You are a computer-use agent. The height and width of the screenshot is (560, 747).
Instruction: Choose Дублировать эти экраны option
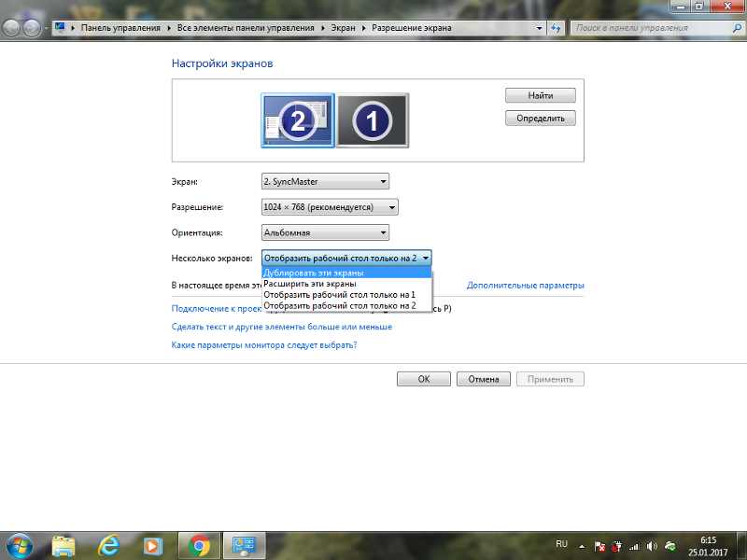tap(346, 273)
